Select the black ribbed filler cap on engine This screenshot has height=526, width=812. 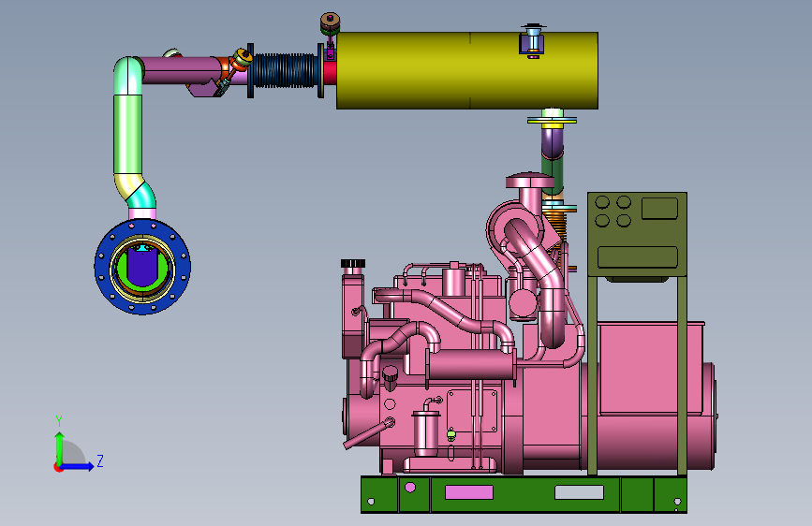point(353,264)
